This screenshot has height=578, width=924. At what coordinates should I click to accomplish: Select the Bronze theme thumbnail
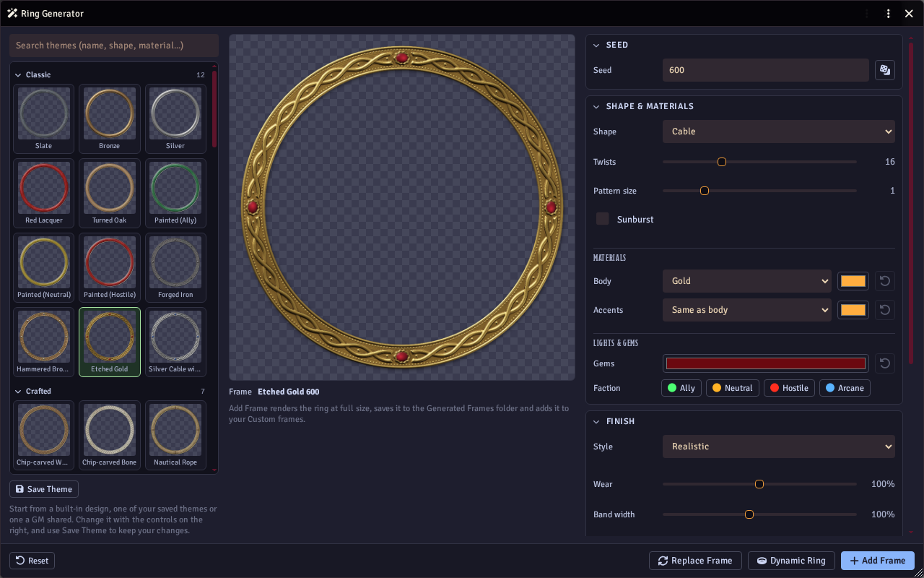pyautogui.click(x=110, y=118)
